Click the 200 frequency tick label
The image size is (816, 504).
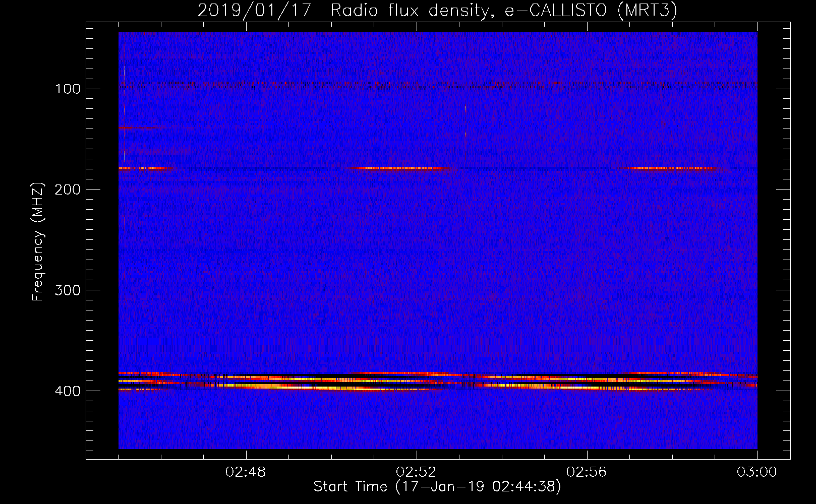point(68,190)
